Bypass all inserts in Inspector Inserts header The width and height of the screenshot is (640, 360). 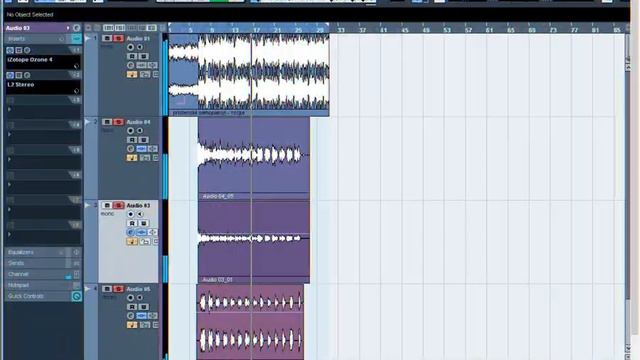click(76, 39)
